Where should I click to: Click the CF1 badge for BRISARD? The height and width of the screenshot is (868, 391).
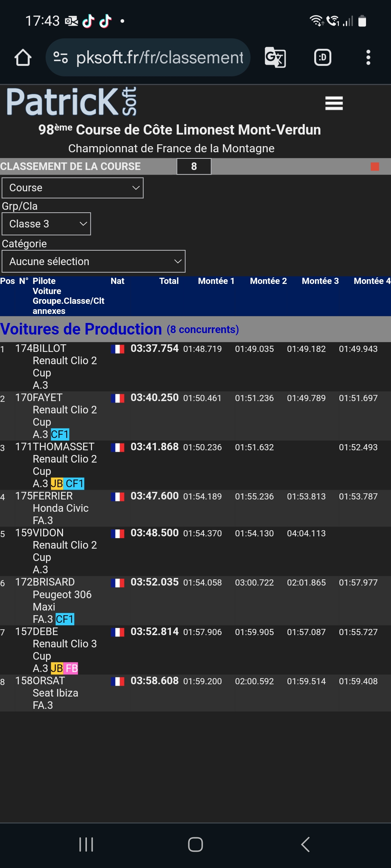(65, 619)
